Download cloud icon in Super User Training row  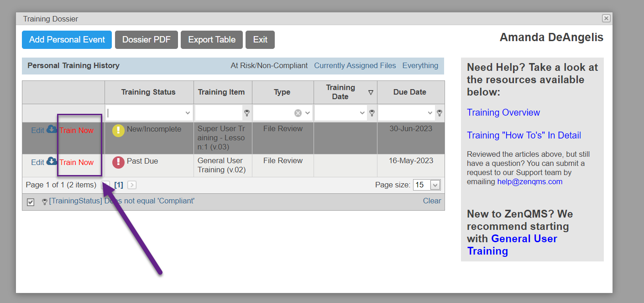(52, 129)
